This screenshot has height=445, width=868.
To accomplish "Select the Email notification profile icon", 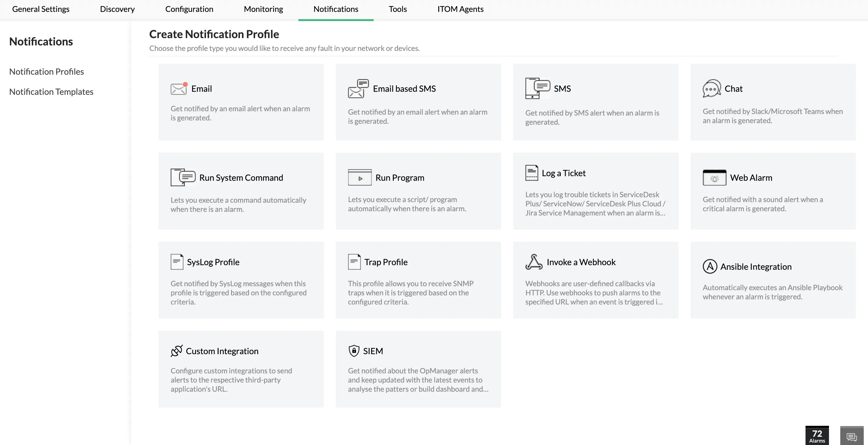I will tap(179, 88).
